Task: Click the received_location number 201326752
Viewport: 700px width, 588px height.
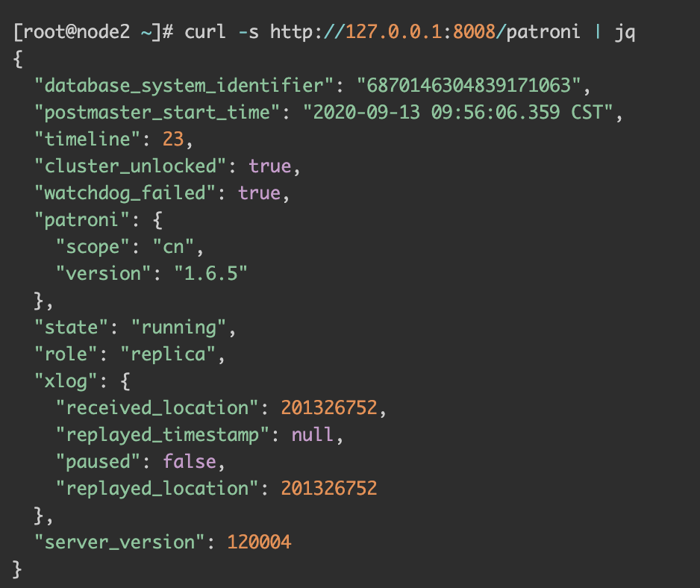Action: click(329, 407)
